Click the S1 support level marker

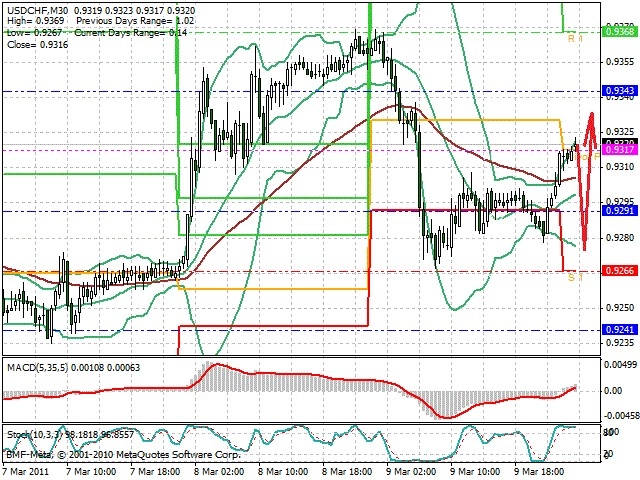[x=576, y=278]
